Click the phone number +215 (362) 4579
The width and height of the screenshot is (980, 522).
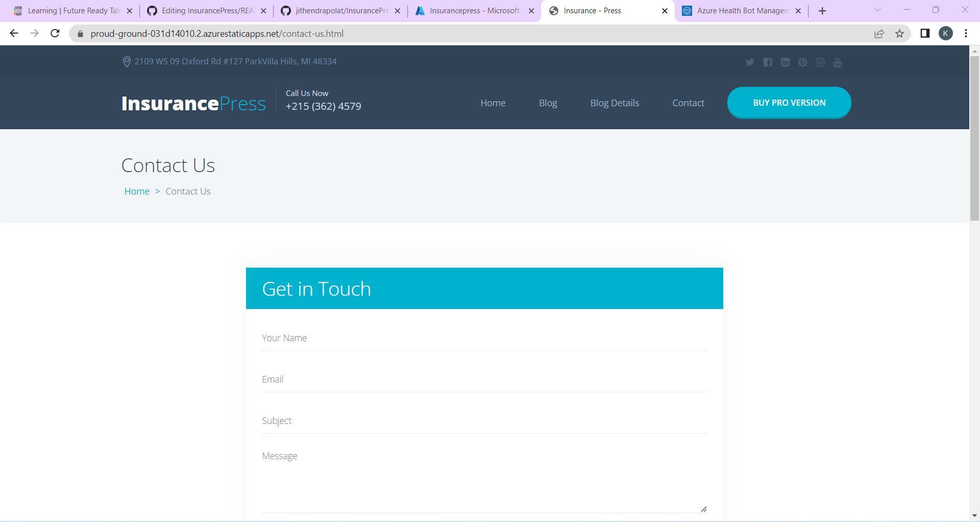324,106
